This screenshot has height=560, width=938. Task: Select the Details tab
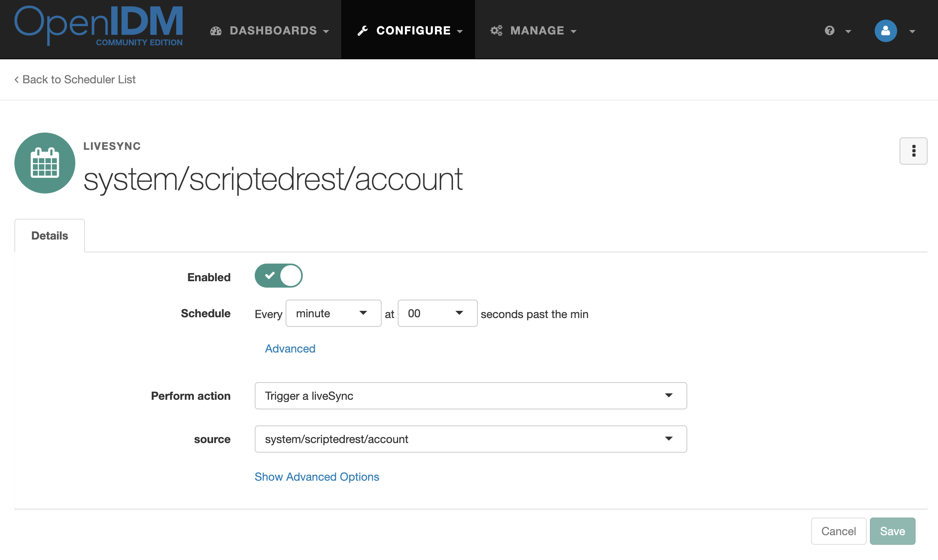pos(50,236)
